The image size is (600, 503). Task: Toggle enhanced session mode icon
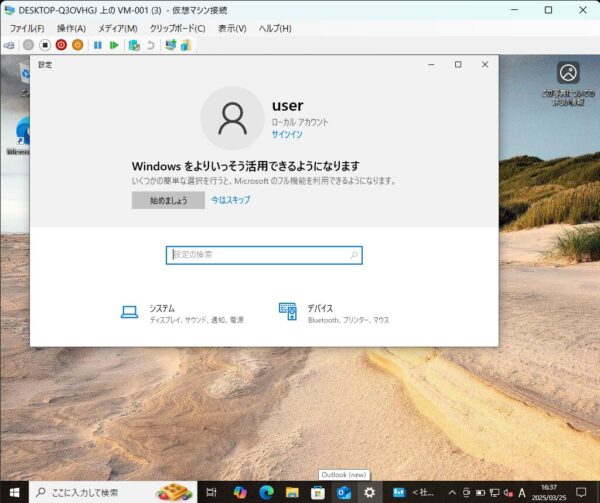click(171, 45)
